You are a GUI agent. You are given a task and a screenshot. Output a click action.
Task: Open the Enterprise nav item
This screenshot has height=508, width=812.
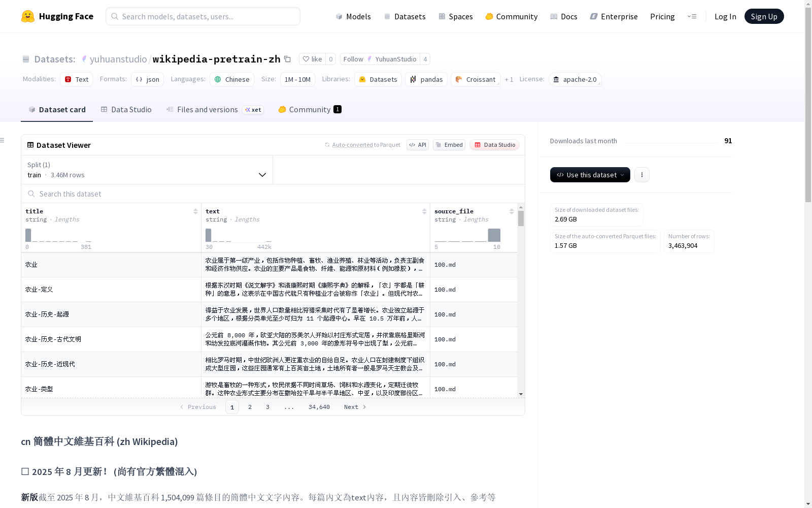[614, 16]
